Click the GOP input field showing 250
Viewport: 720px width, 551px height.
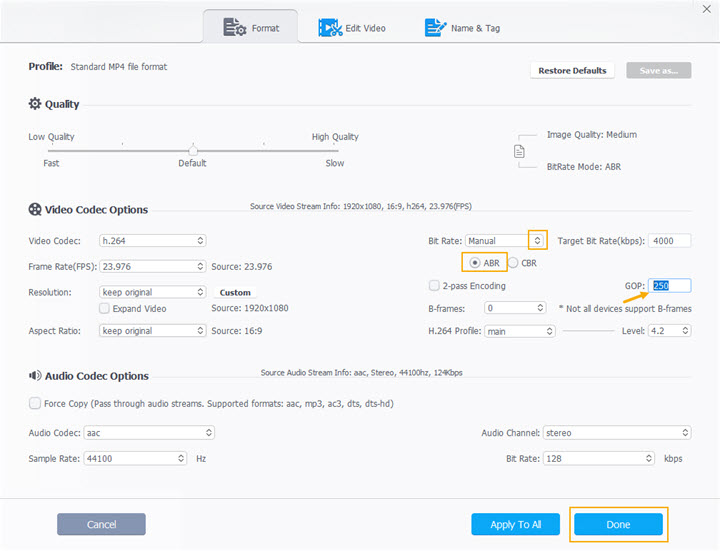pyautogui.click(x=669, y=286)
